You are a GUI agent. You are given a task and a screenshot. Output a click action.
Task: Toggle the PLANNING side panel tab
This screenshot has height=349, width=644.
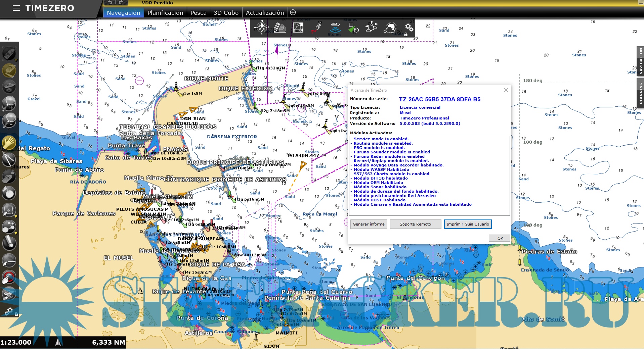(640, 93)
